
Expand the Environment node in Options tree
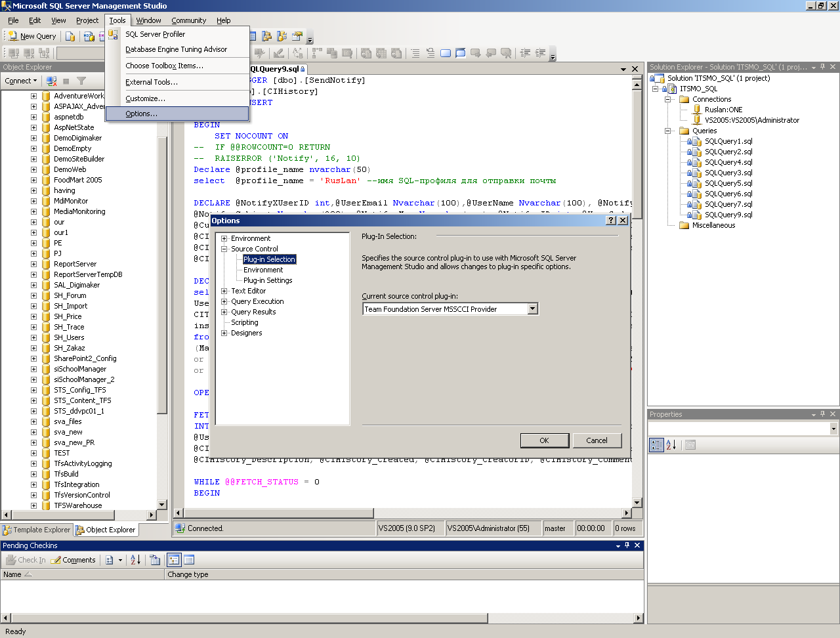224,238
